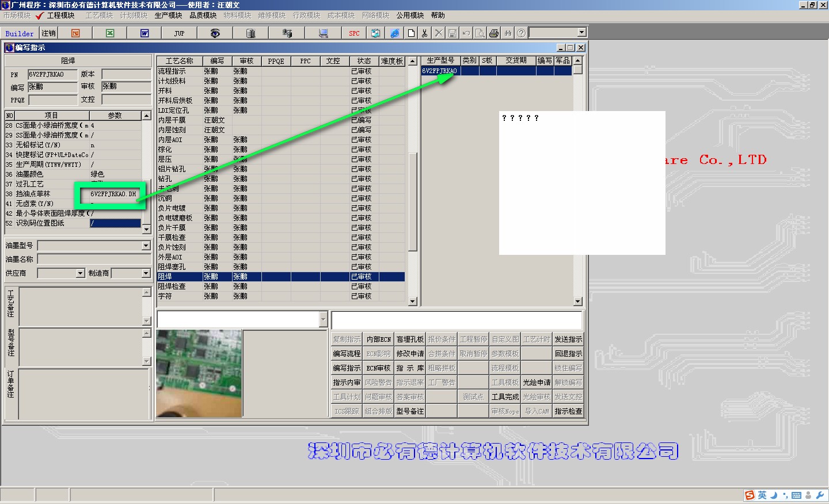Select the 字符 process row
The width and height of the screenshot is (829, 504).
281,296
